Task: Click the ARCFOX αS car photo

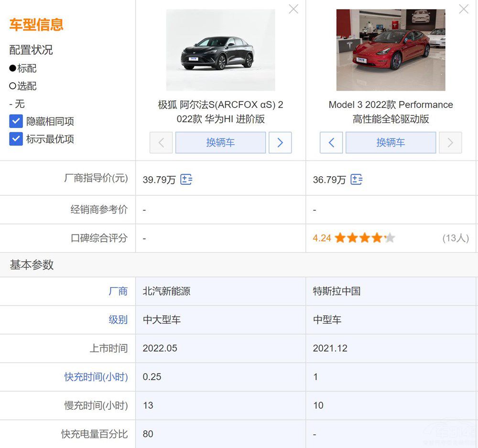Action: (220, 50)
